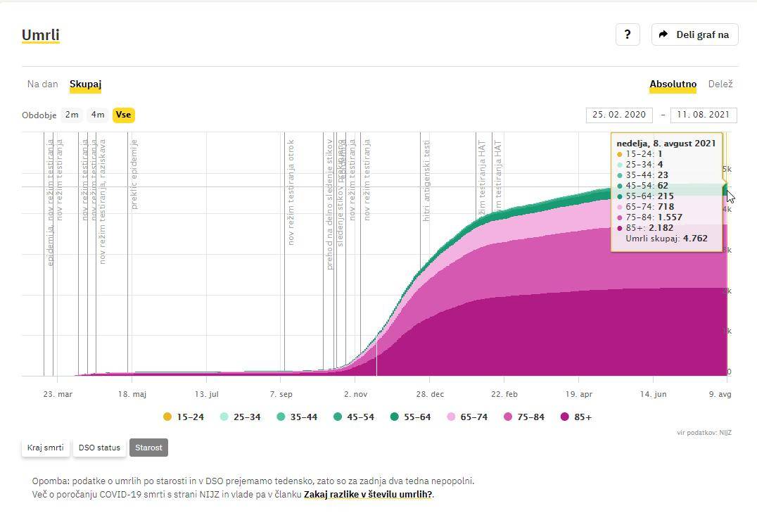Select the Vse period option

[x=124, y=115]
